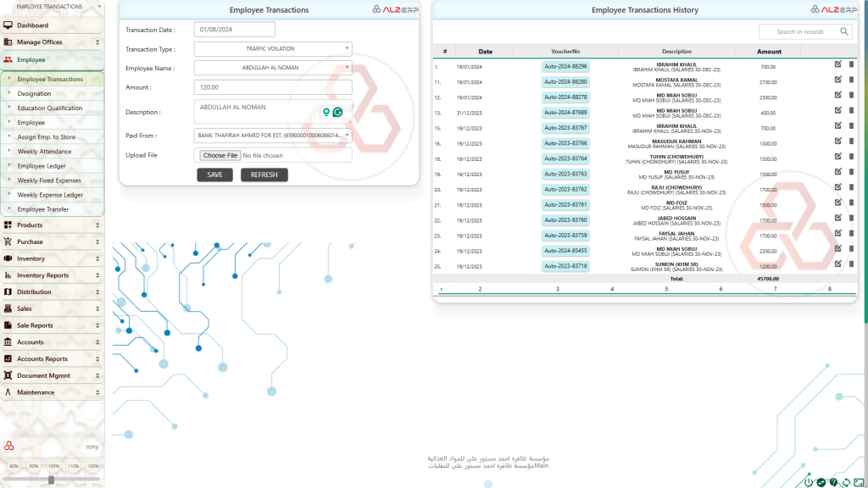Screen dimensions: 868x488
Task: Click the search magnifier icon in the history panel
Action: [x=844, y=31]
